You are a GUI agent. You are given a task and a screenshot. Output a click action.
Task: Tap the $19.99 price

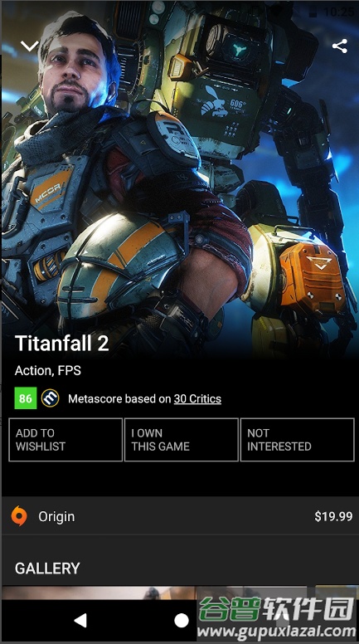[333, 517]
